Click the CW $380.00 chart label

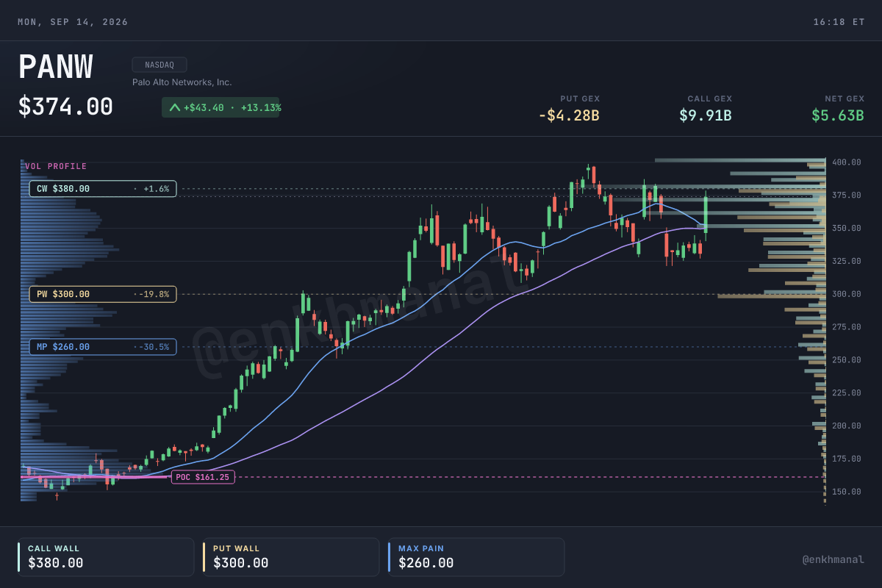(x=103, y=189)
